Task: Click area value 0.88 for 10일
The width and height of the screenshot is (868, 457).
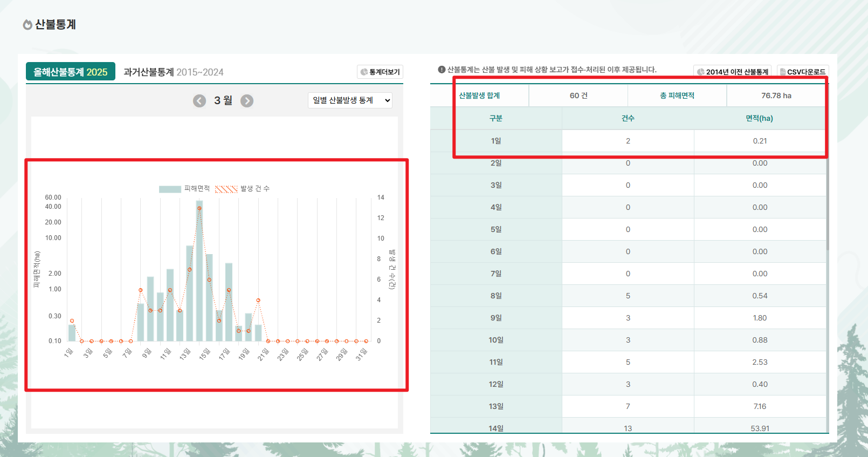Action: pos(760,340)
